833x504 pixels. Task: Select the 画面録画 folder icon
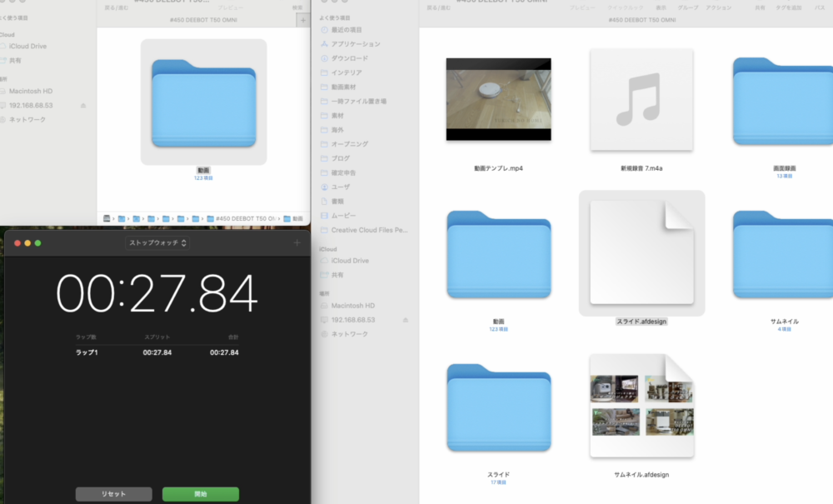[x=784, y=100]
